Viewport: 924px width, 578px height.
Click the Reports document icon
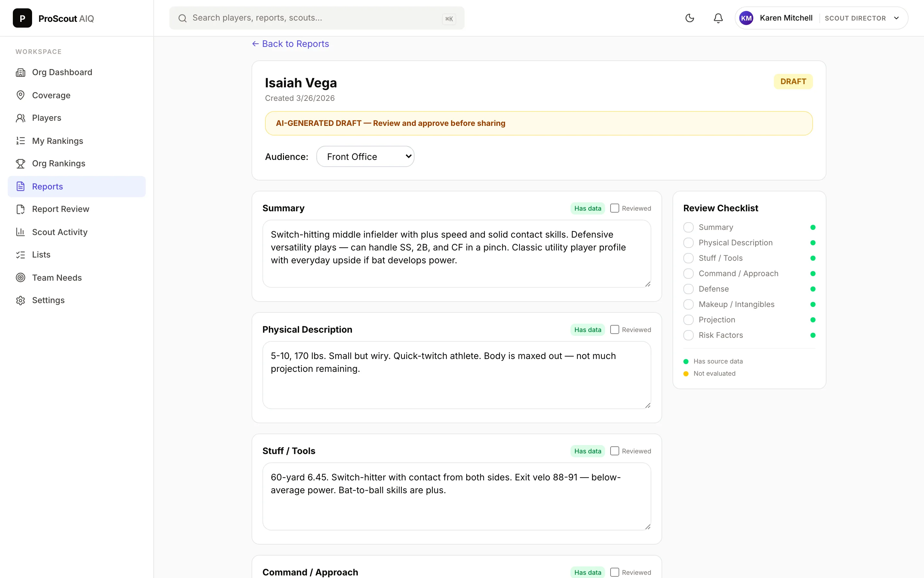point(21,186)
